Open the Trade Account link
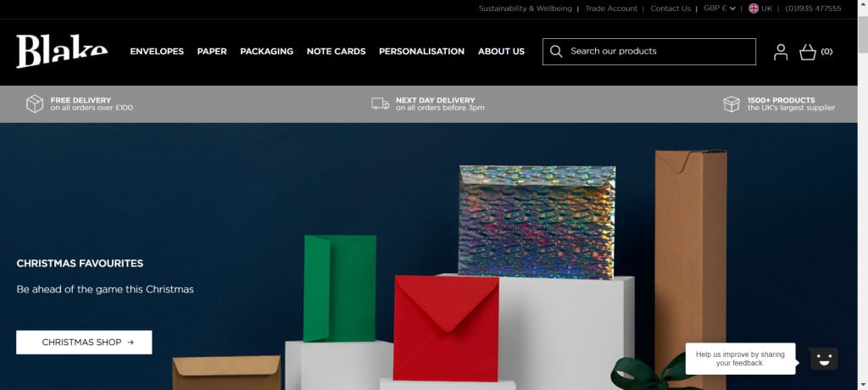 [611, 8]
